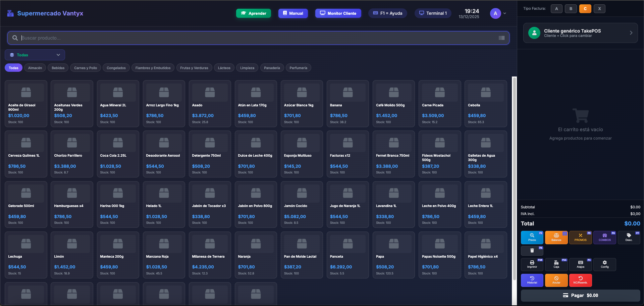The height and width of the screenshot is (306, 644).
Task: Open the Balanza scale function
Action: (x=556, y=237)
